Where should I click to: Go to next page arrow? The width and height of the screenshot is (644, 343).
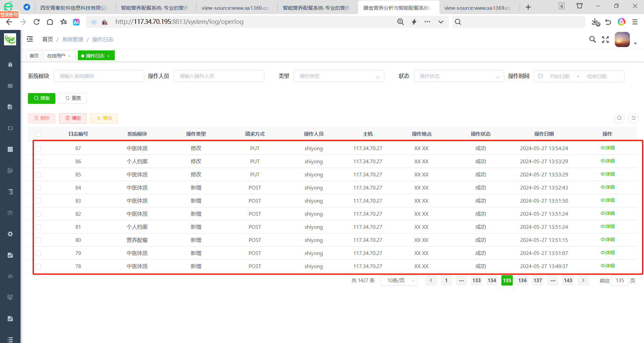[x=583, y=280]
